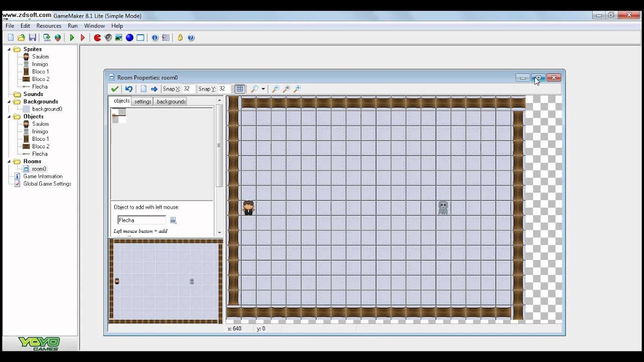The width and height of the screenshot is (644, 362).
Task: Collapse the Backgrounds folder
Action: click(x=9, y=102)
